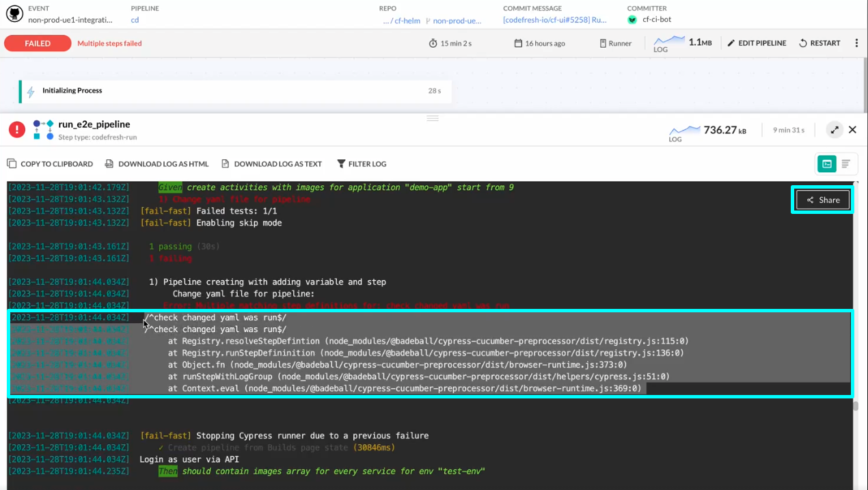Image resolution: width=868 pixels, height=490 pixels.
Task: Click the Restart build button
Action: tap(819, 43)
